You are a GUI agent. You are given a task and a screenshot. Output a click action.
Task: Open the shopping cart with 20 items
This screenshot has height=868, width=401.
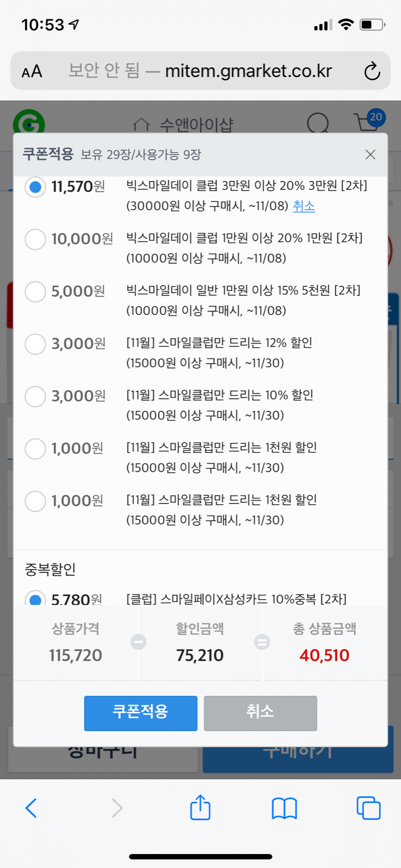point(368,122)
